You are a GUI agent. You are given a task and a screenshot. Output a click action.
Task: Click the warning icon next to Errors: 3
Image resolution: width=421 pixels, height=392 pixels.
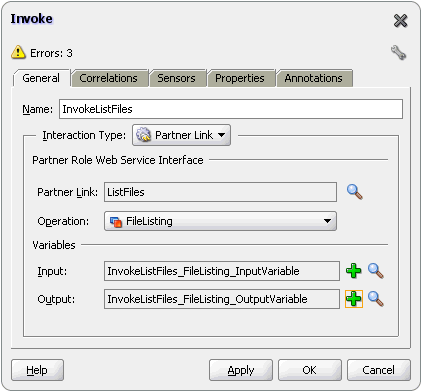point(18,52)
